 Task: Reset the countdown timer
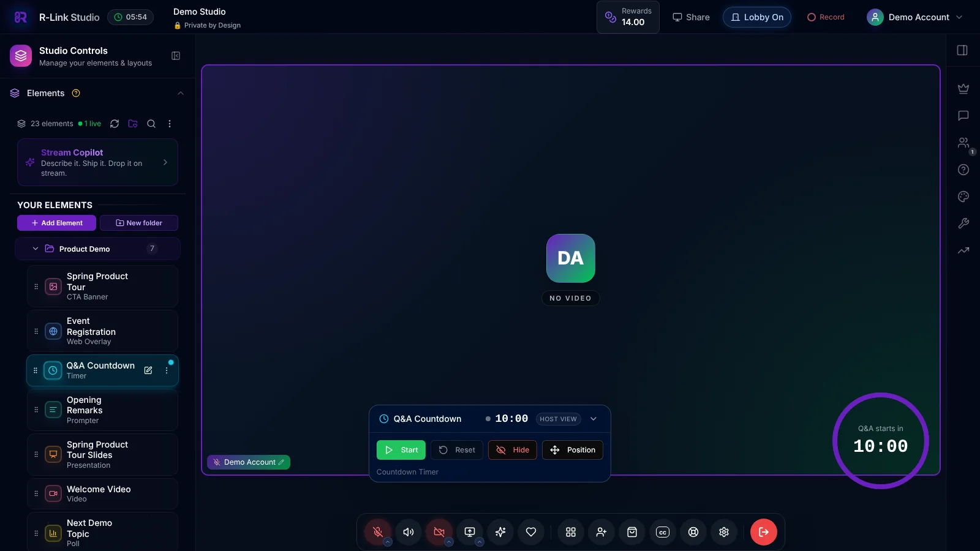point(457,450)
